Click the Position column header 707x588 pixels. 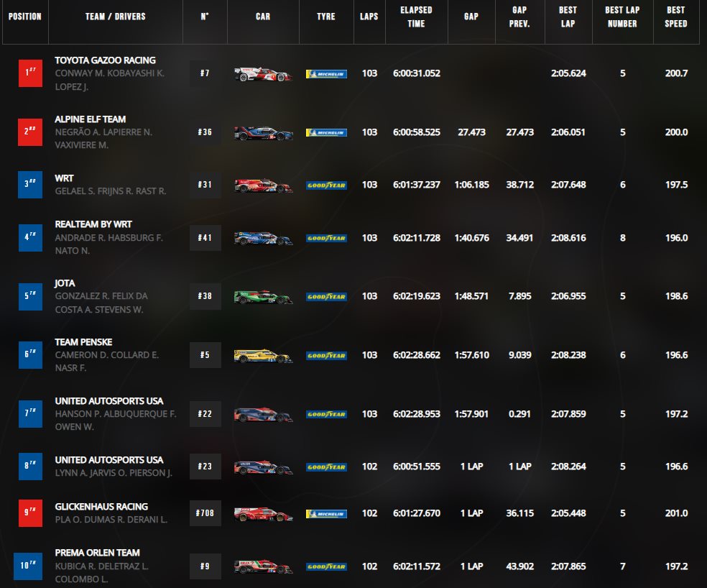(x=25, y=17)
